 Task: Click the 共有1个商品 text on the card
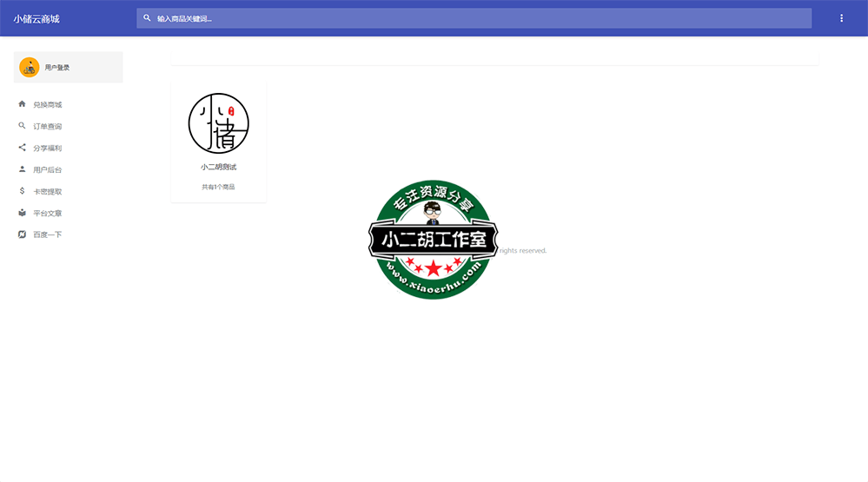pyautogui.click(x=218, y=187)
